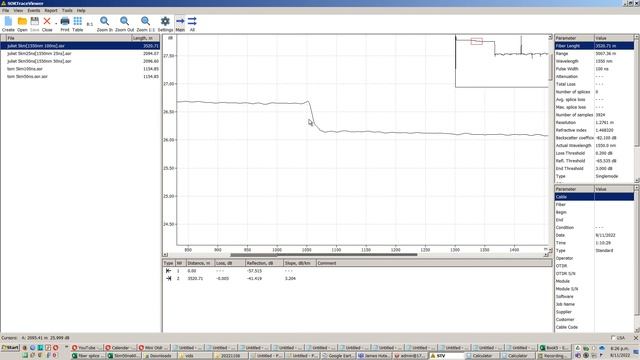Select tom 5km50ns.sor.sor file row
The height and width of the screenshot is (360, 640).
[80, 76]
